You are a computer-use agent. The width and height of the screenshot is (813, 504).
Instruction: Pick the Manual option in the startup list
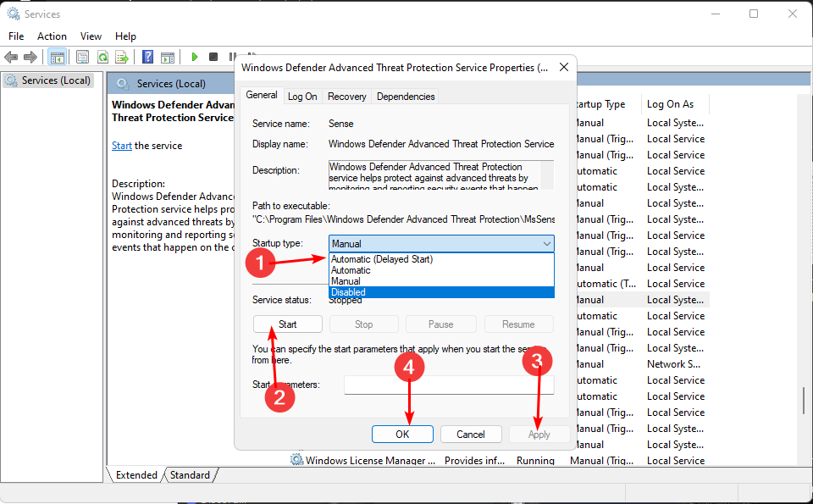440,281
